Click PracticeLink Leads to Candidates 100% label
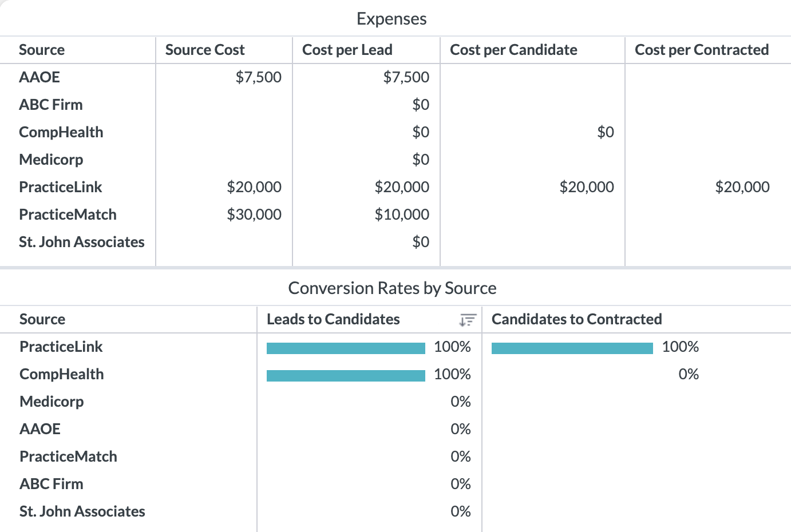 452,347
